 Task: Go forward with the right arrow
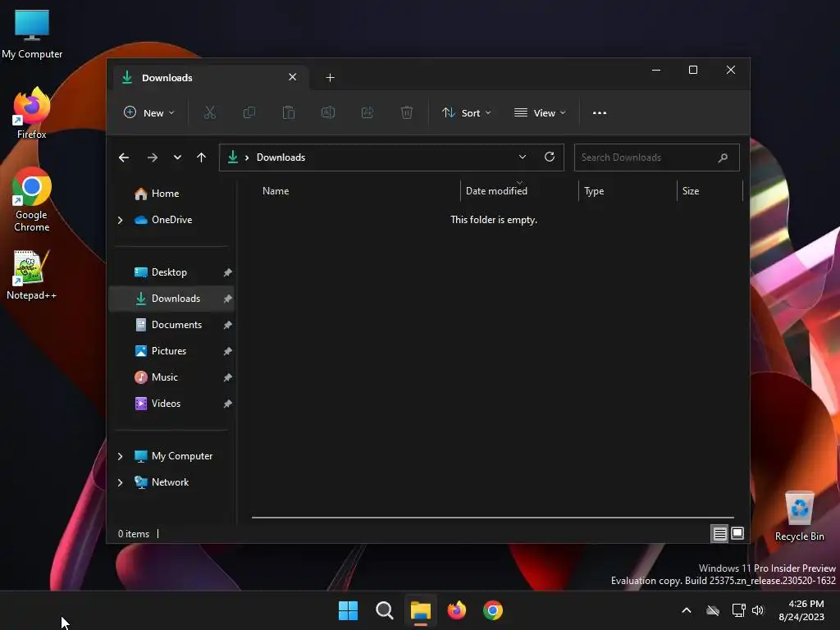pos(152,157)
